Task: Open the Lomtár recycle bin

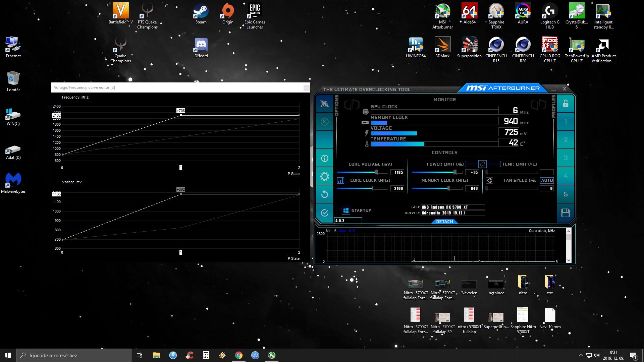Action: tap(13, 81)
